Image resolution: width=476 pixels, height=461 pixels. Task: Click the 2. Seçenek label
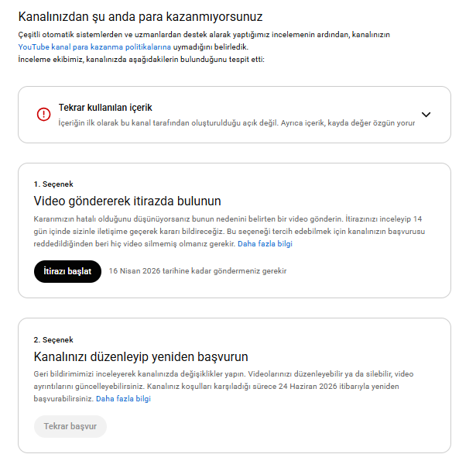tap(53, 340)
